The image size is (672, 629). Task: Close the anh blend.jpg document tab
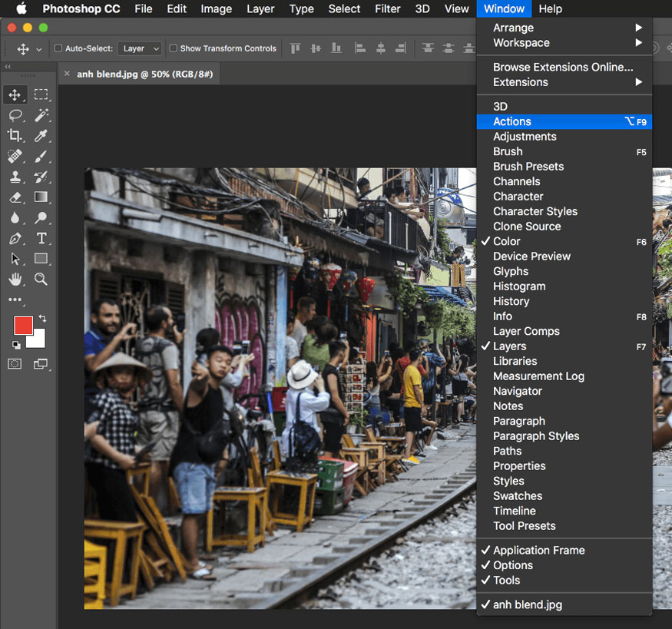[x=67, y=74]
